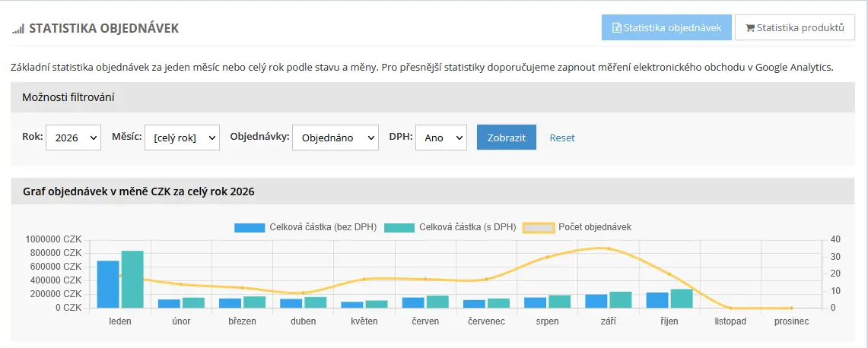Click the 'Možnosti filtrování' panel header
The width and height of the screenshot is (868, 348).
coord(433,97)
